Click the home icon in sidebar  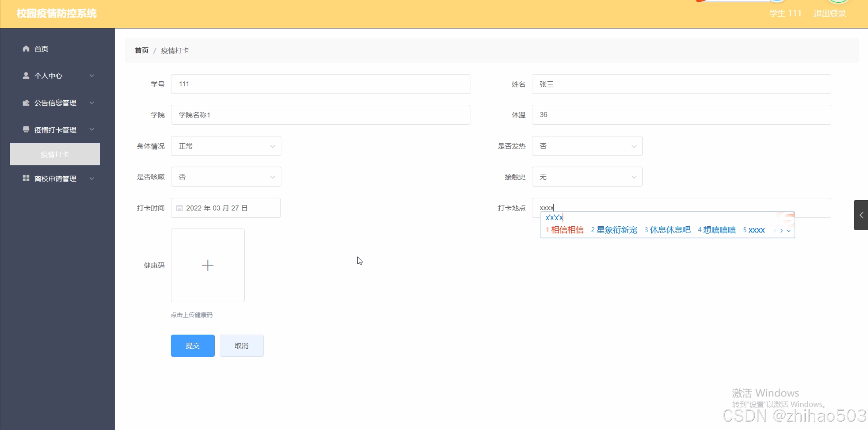click(26, 49)
